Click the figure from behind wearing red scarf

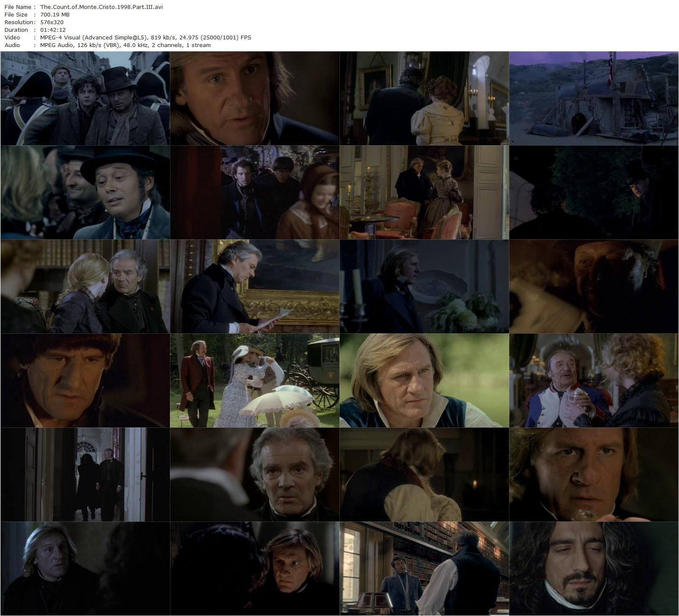(x=424, y=474)
